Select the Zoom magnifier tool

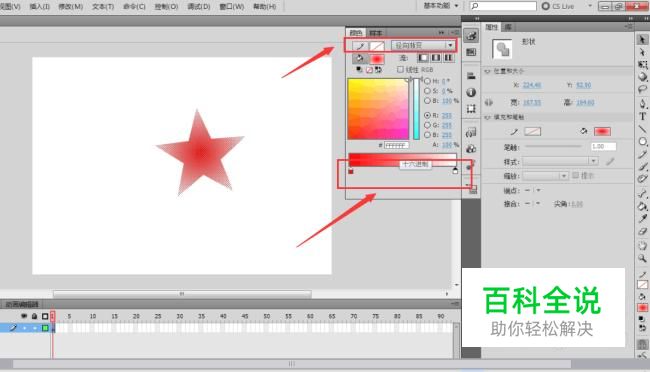click(x=642, y=258)
